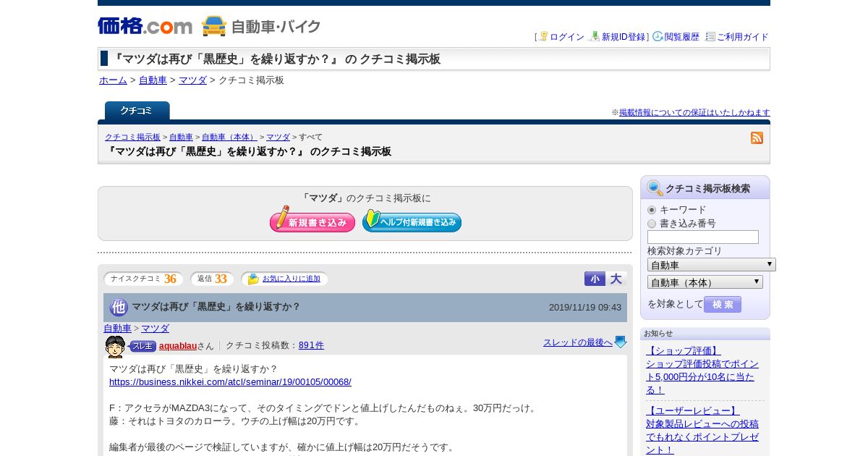This screenshot has height=456, width=868.
Task: Switch to large text size 大
Action: click(x=616, y=279)
